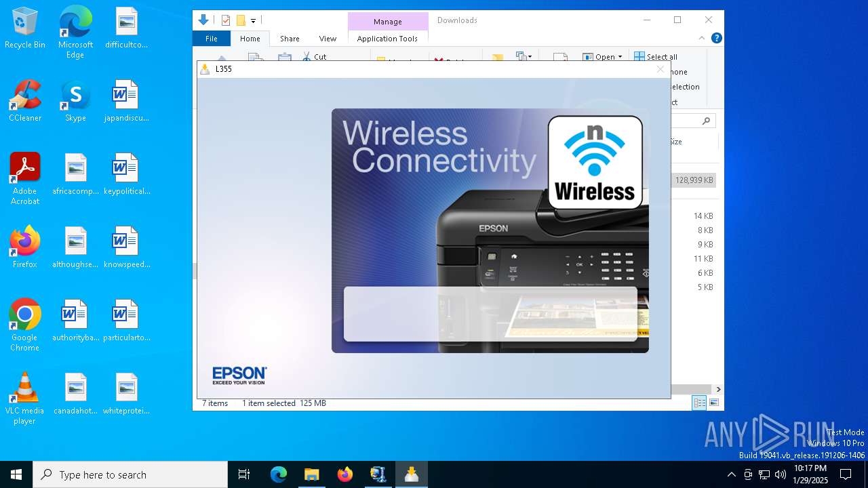Screen dimensions: 868x488
Task: Open VLC media player shortcut
Action: pyautogui.click(x=25, y=399)
